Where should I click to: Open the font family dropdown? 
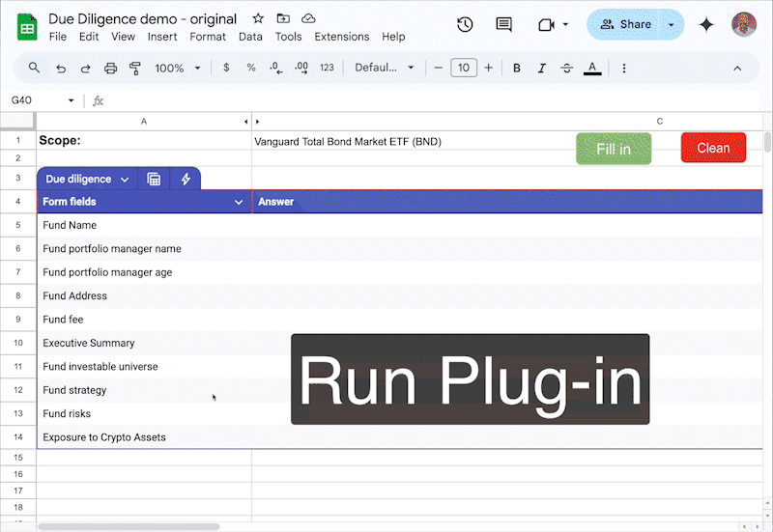(384, 69)
